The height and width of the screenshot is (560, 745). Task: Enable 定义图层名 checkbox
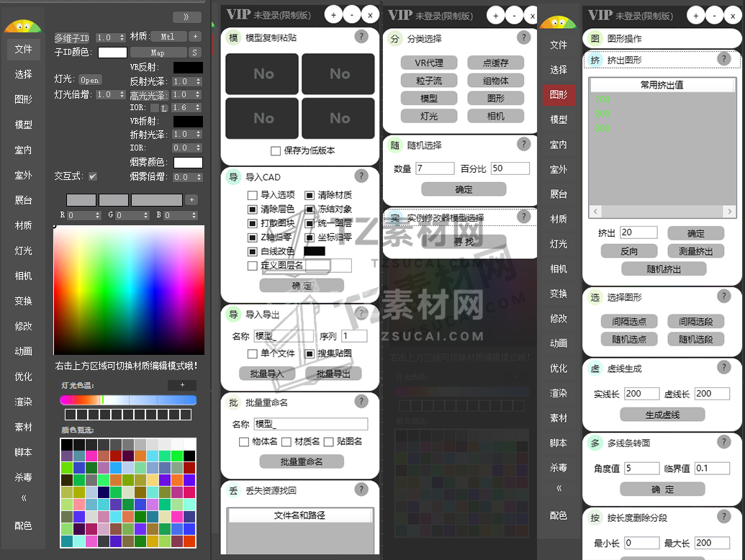coord(253,266)
